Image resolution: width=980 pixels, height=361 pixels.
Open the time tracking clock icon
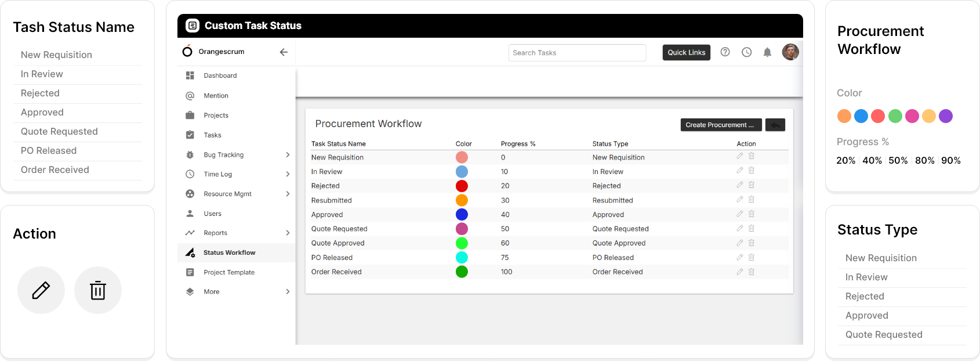[x=746, y=52]
